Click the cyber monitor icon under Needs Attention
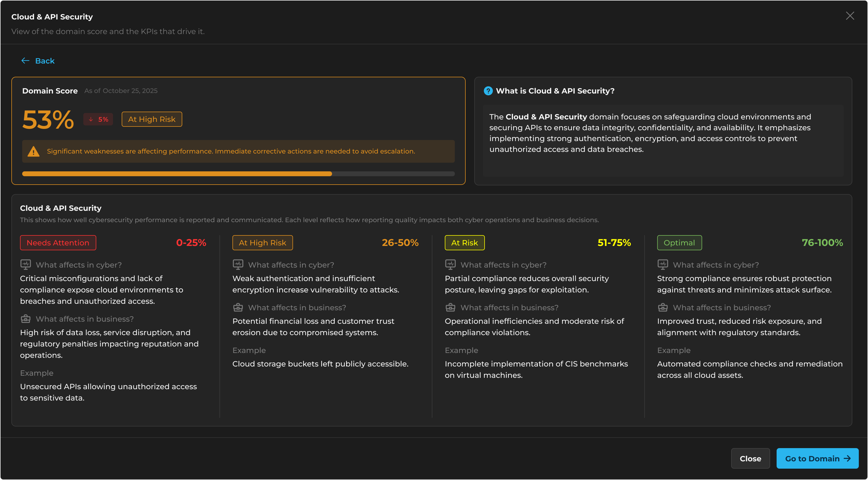This screenshot has height=480, width=868. point(26,264)
